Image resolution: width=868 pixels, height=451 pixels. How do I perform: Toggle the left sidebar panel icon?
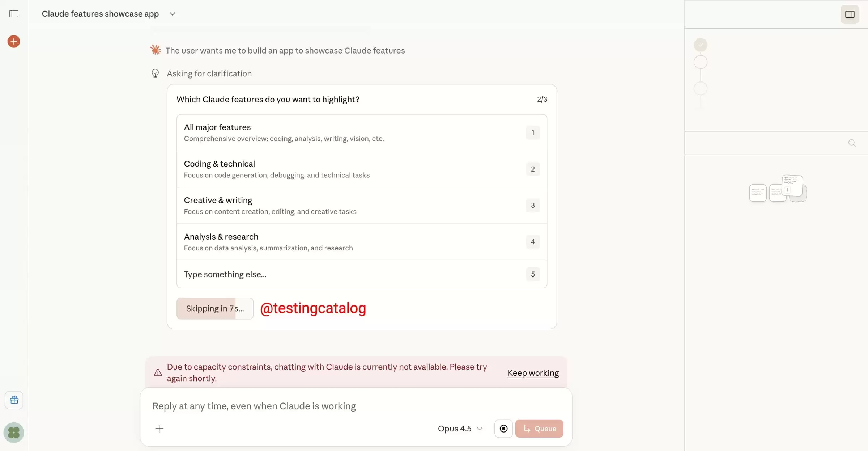point(14,14)
